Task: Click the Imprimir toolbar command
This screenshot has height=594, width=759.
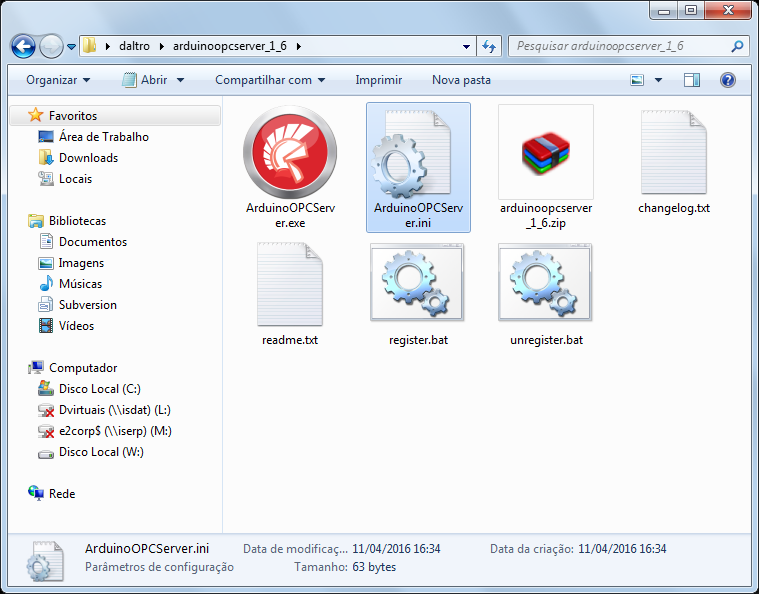Action: (x=379, y=80)
